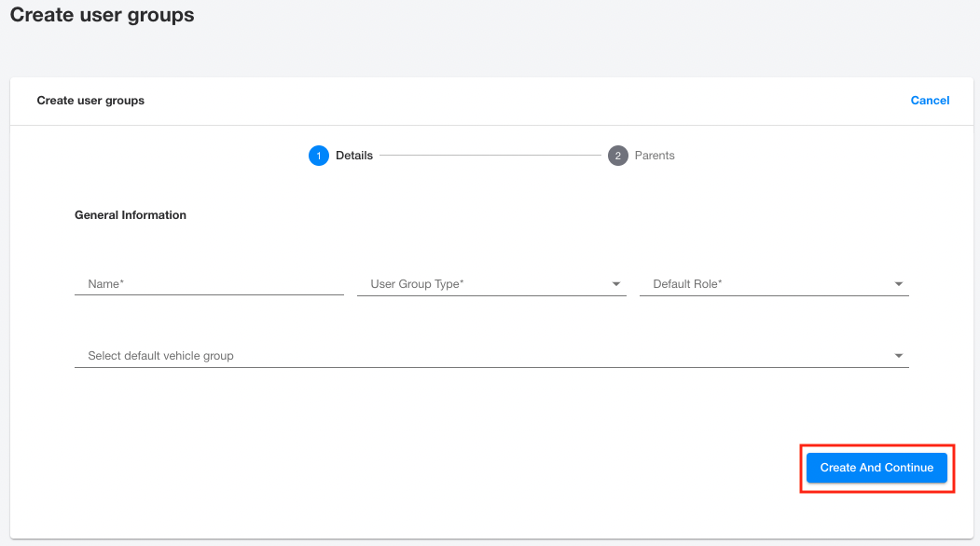Open Default Role dropdown arrow
The height and width of the screenshot is (546, 980).
(x=899, y=284)
